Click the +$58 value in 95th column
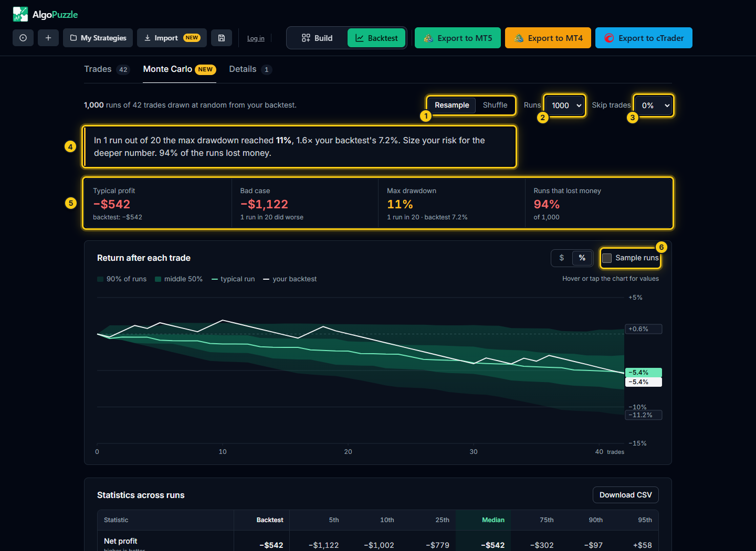The width and height of the screenshot is (756, 551). click(643, 545)
